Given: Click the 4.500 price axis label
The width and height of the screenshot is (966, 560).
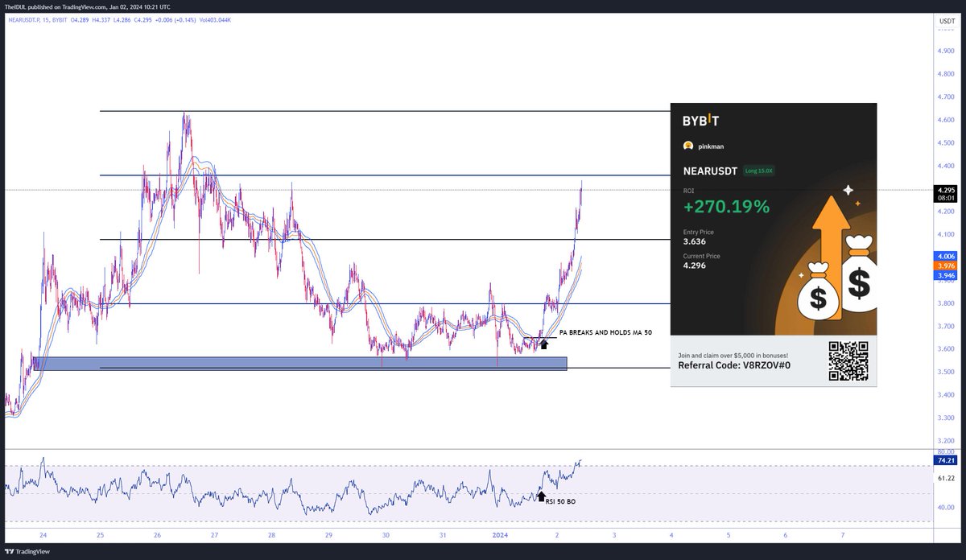Looking at the screenshot, I should 946,143.
